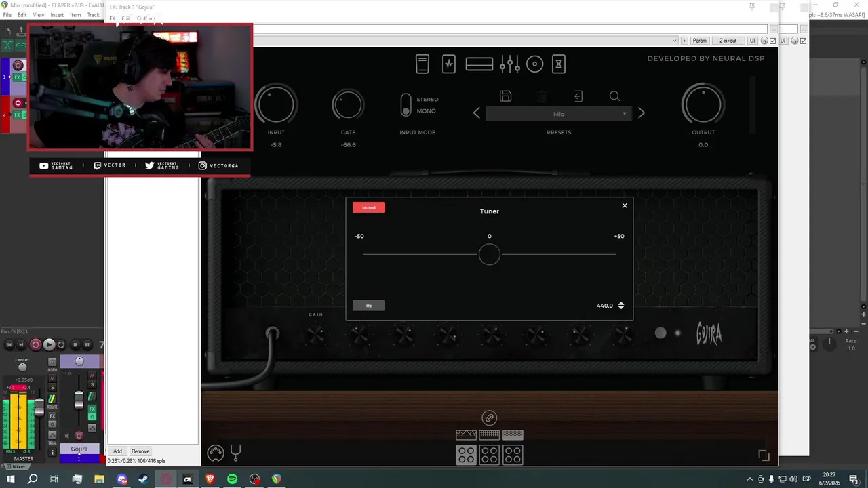This screenshot has width=868, height=488.
Task: Toggle the amp power switch near Gojira logo
Action: pos(660,333)
